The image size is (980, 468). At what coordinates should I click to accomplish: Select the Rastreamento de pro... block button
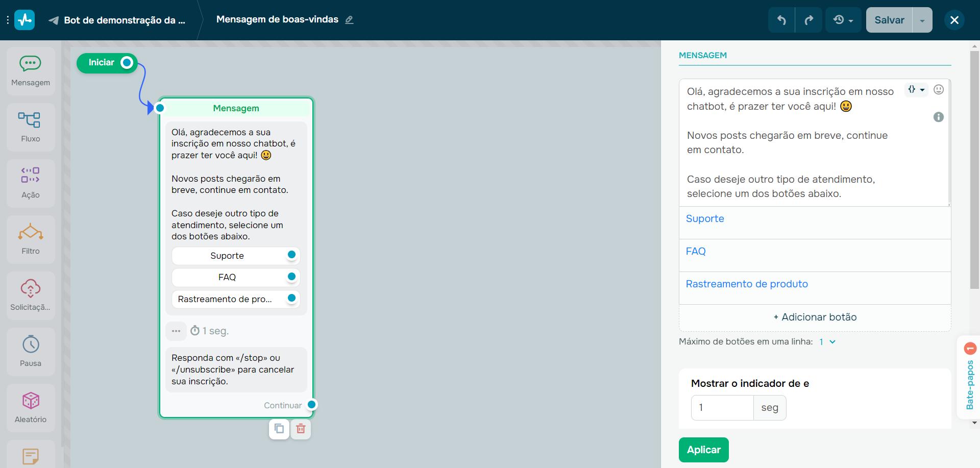click(236, 299)
